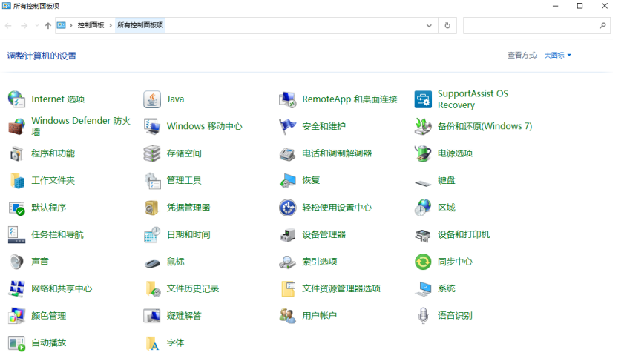Click the 设备管理器 icon

(x=288, y=235)
